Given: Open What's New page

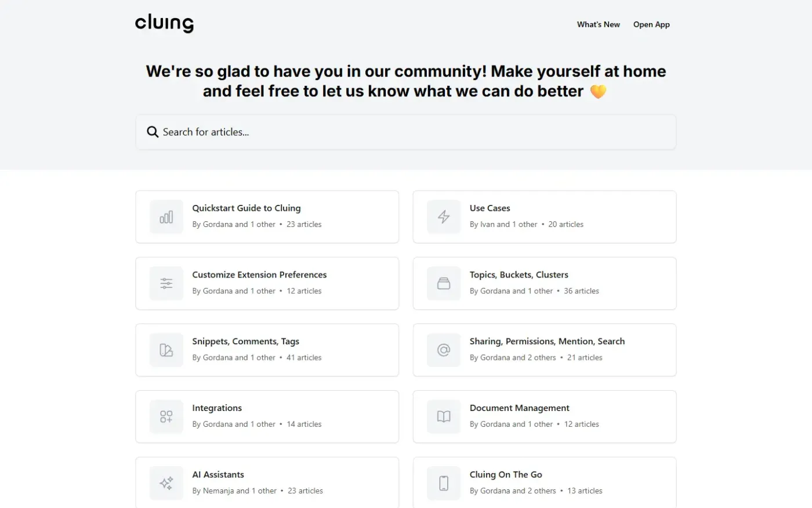Looking at the screenshot, I should pos(599,24).
